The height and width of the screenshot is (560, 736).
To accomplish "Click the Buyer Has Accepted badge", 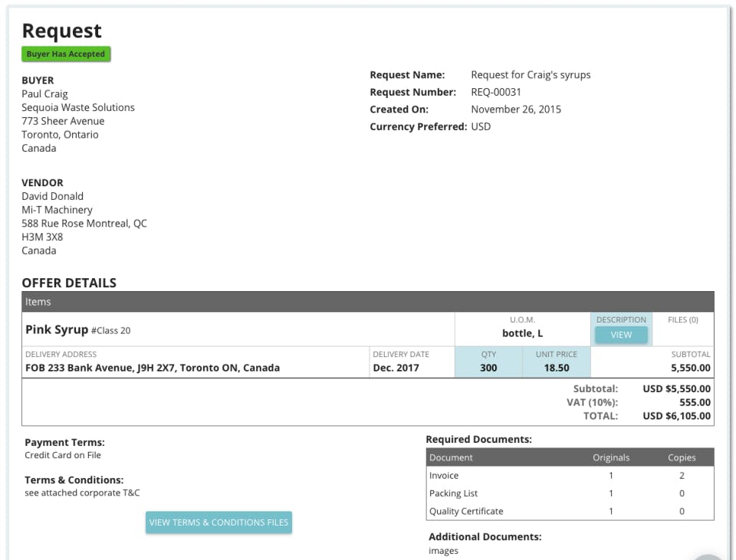I will (x=66, y=54).
